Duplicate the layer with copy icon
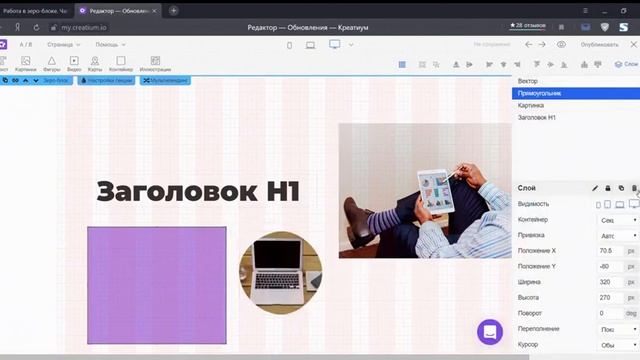The image size is (640, 360). click(x=621, y=188)
